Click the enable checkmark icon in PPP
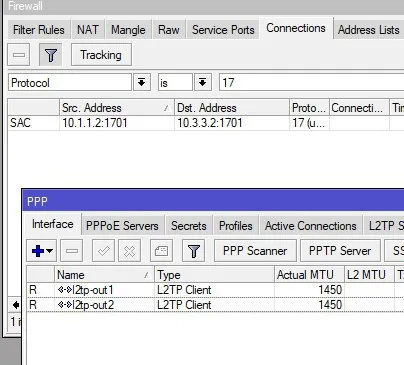This screenshot has width=404, height=365. tap(104, 250)
